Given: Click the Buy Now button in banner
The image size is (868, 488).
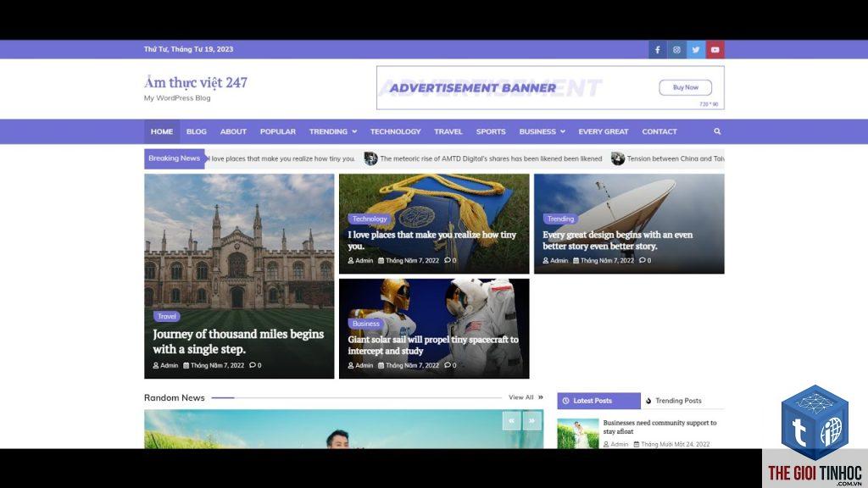Looking at the screenshot, I should pos(685,87).
